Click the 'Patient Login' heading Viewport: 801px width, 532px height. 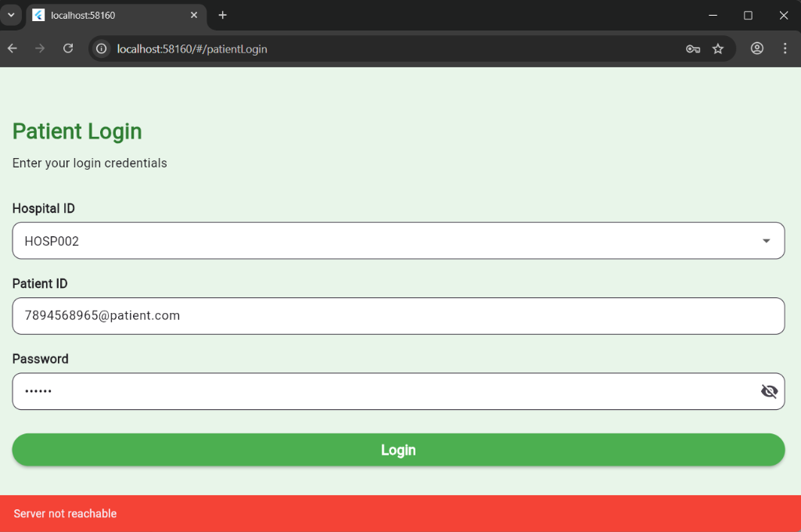point(77,131)
